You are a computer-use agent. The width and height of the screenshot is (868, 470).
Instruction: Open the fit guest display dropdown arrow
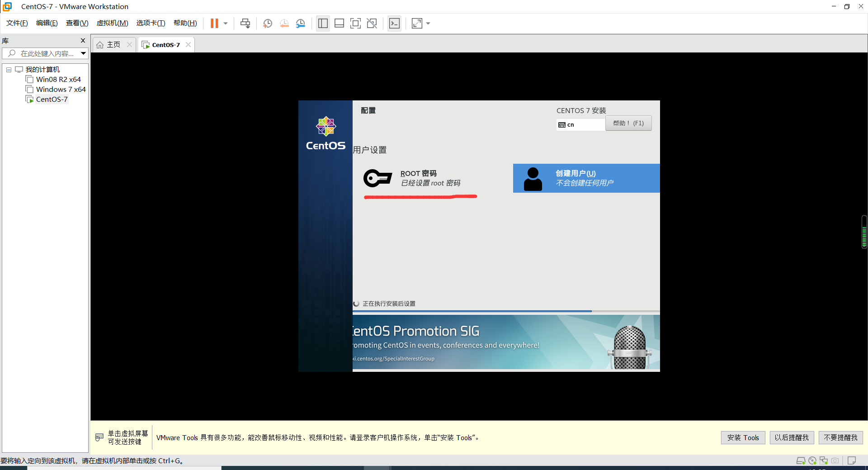428,23
